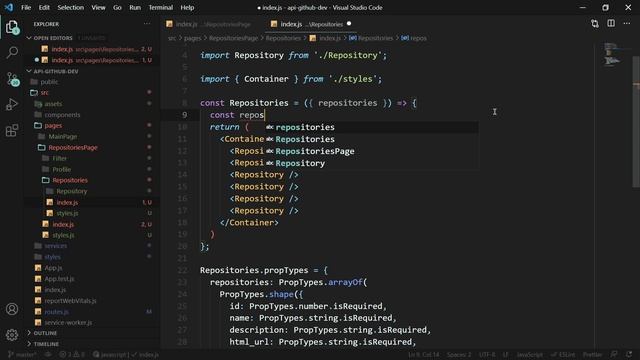Open the File menu

point(26,7)
